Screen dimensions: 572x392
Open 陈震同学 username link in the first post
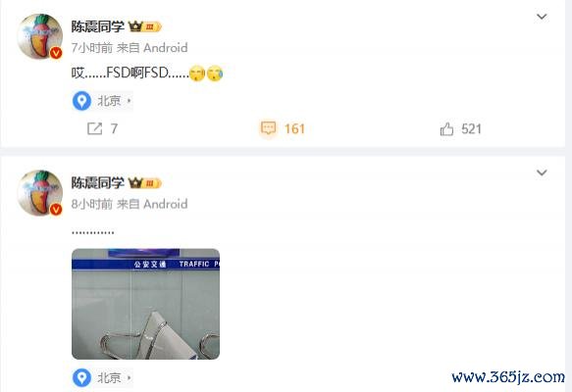click(97, 26)
